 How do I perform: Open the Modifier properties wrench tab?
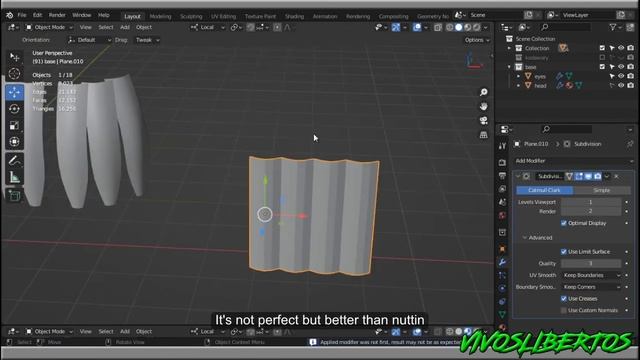[502, 262]
